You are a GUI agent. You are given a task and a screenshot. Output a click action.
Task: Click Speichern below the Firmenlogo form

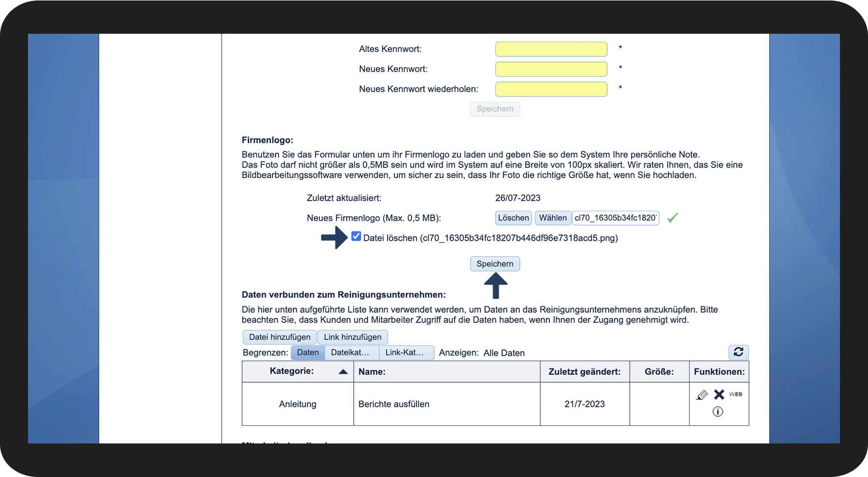[x=495, y=264]
